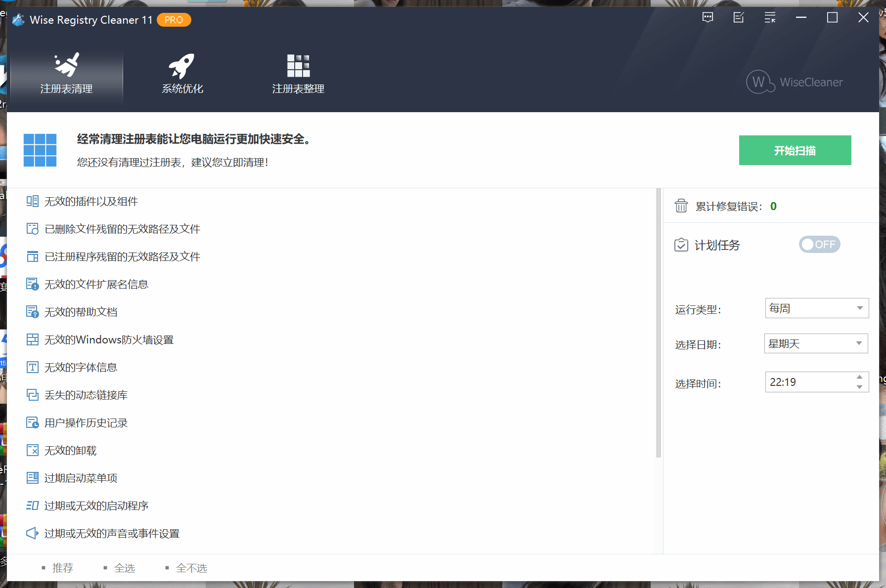Click the 已删除文件残留的无效路径及文件 icon
Image resolution: width=886 pixels, height=588 pixels.
[32, 229]
